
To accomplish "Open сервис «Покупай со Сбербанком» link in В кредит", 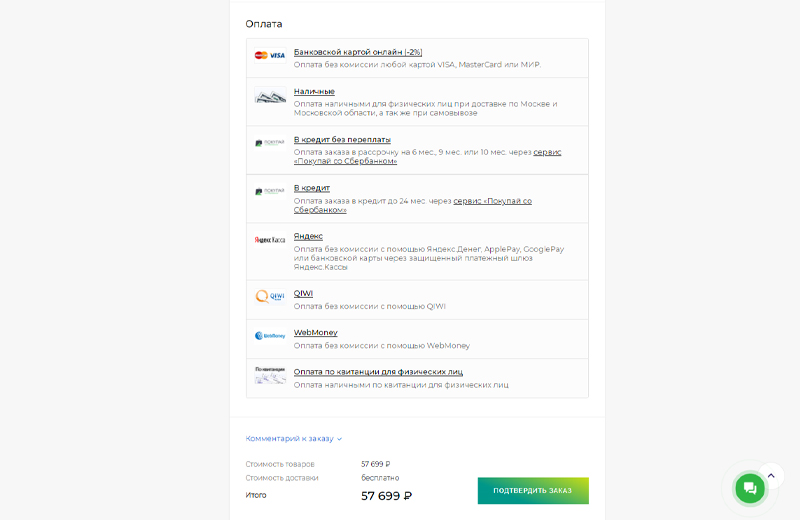I will pos(412,205).
